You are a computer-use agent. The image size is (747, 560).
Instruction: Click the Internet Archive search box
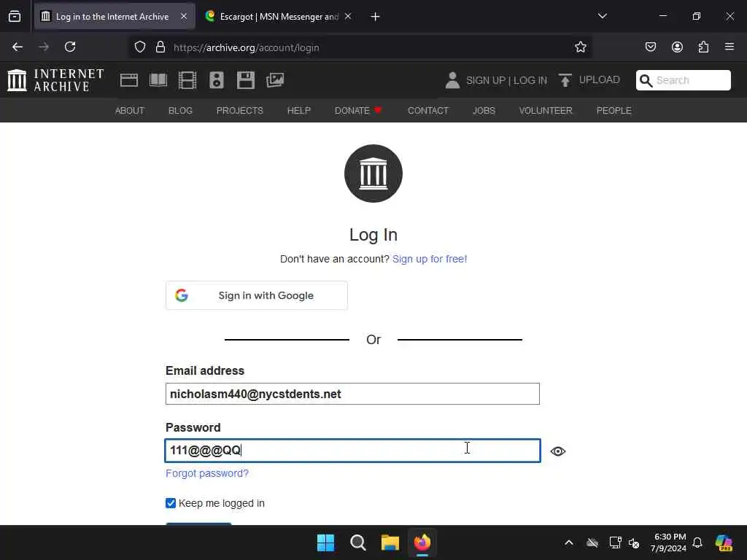coord(683,80)
